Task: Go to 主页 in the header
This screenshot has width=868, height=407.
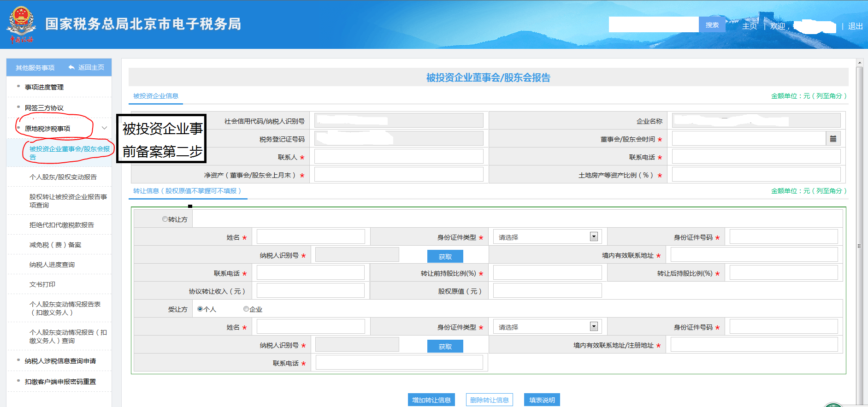Action: pos(750,26)
